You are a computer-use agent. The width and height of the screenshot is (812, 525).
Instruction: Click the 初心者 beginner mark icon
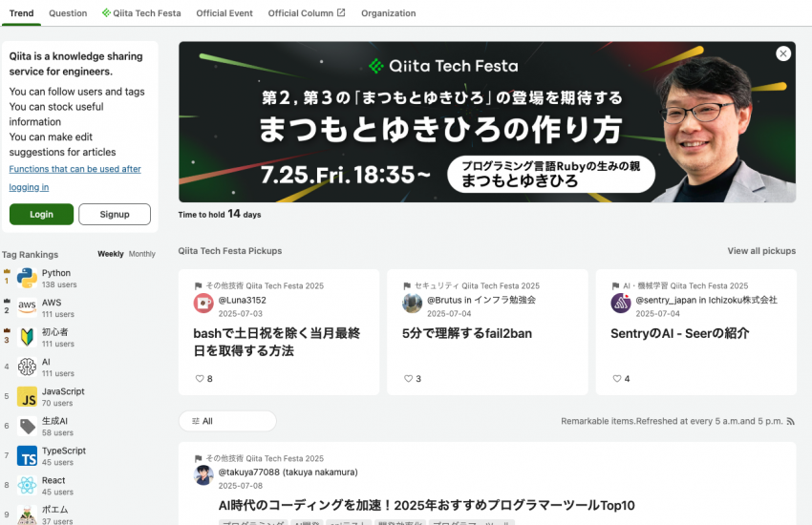[x=27, y=337]
